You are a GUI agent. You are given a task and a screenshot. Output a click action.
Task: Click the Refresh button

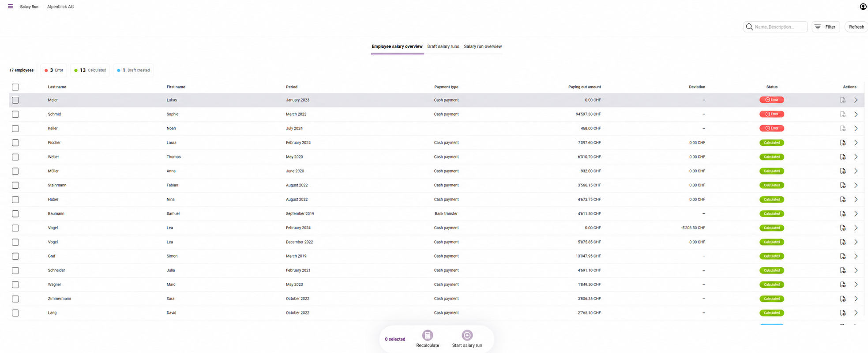tap(856, 27)
